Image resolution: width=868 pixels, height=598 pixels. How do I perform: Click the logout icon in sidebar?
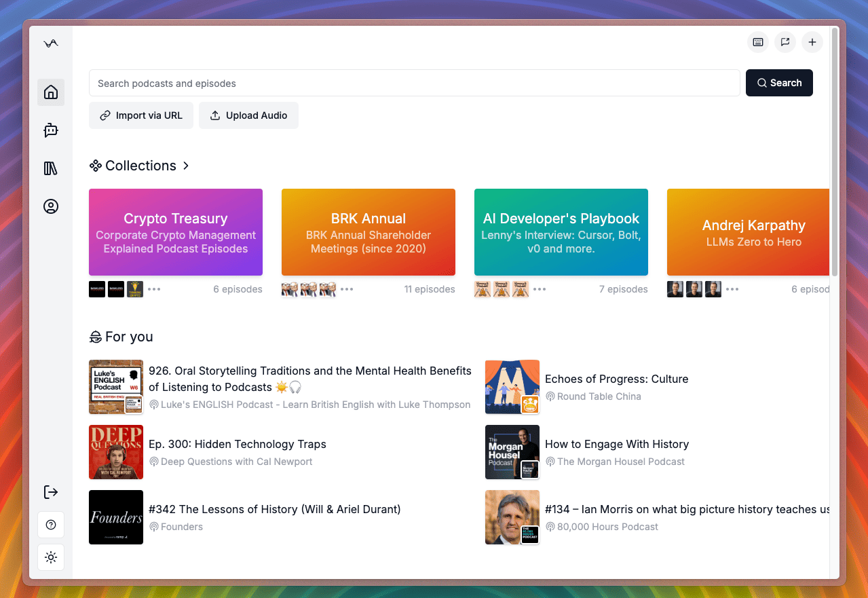point(51,492)
